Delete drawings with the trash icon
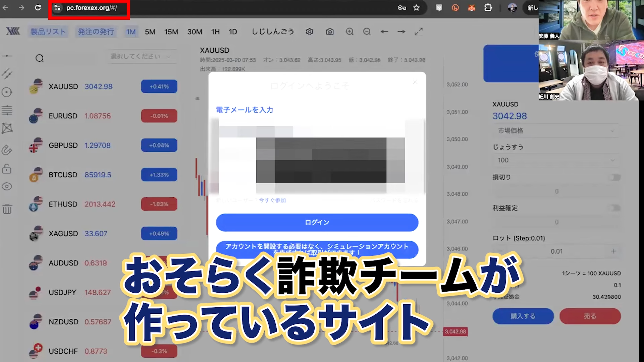Viewport: 644px width, 362px height. click(7, 209)
